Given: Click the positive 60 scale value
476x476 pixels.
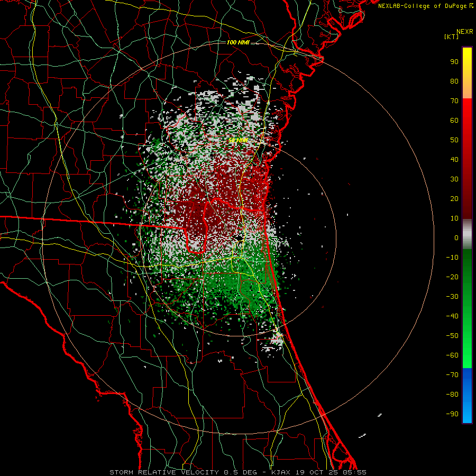Looking at the screenshot, I should coord(454,121).
